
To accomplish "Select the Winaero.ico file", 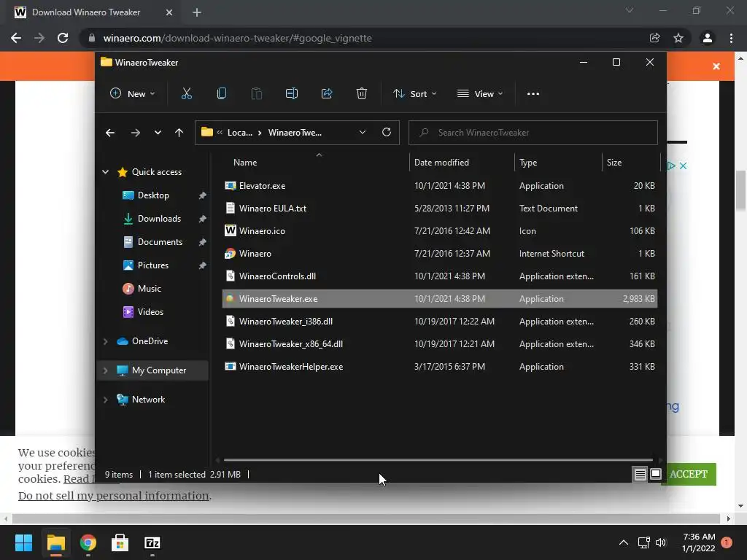I will [440, 231].
